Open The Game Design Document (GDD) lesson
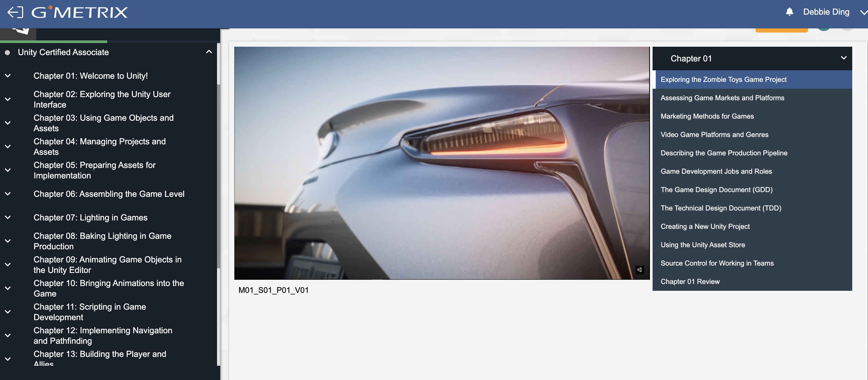868x380 pixels. point(716,189)
